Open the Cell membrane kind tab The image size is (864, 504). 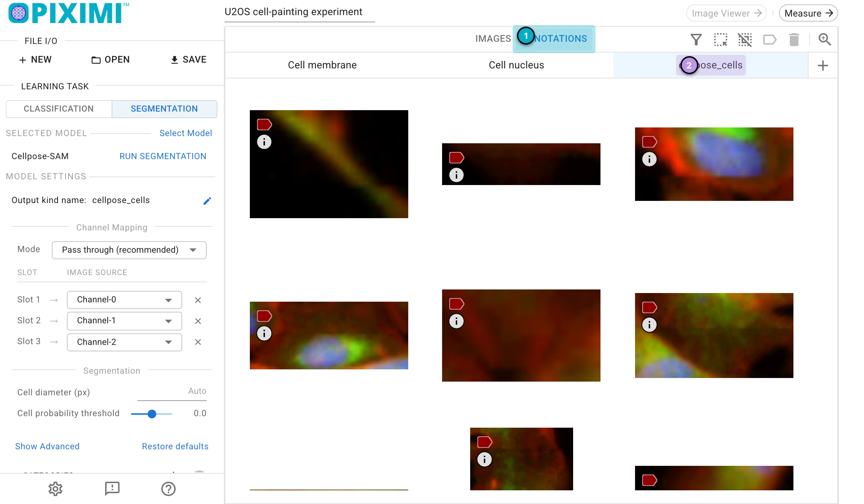click(322, 65)
